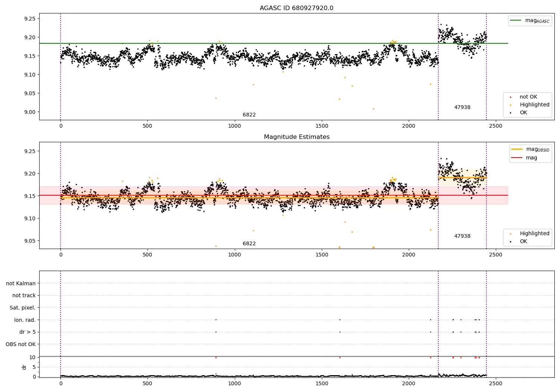Click y-tick '9.25' in Magnitude Estimates plot
The image size is (560, 392).
coord(29,151)
